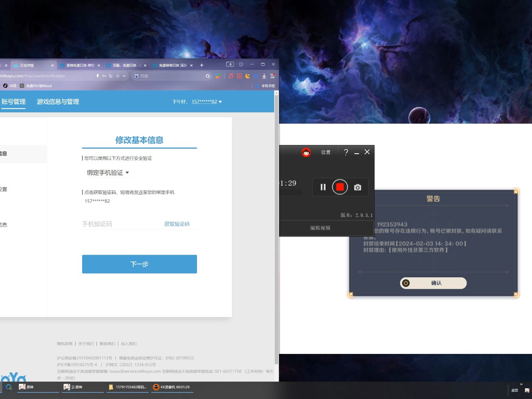Focus the 手机验证码 input field
The height and width of the screenshot is (399, 532).
[119, 224]
